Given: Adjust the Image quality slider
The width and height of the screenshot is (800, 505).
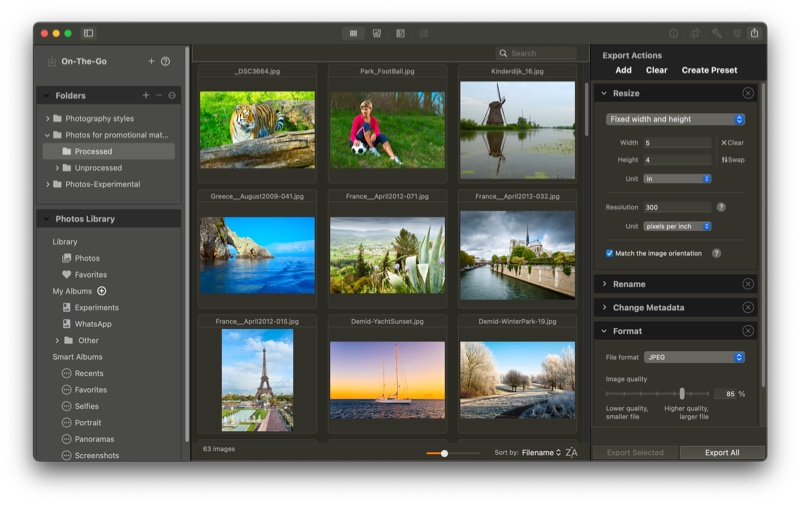Looking at the screenshot, I should (682, 393).
